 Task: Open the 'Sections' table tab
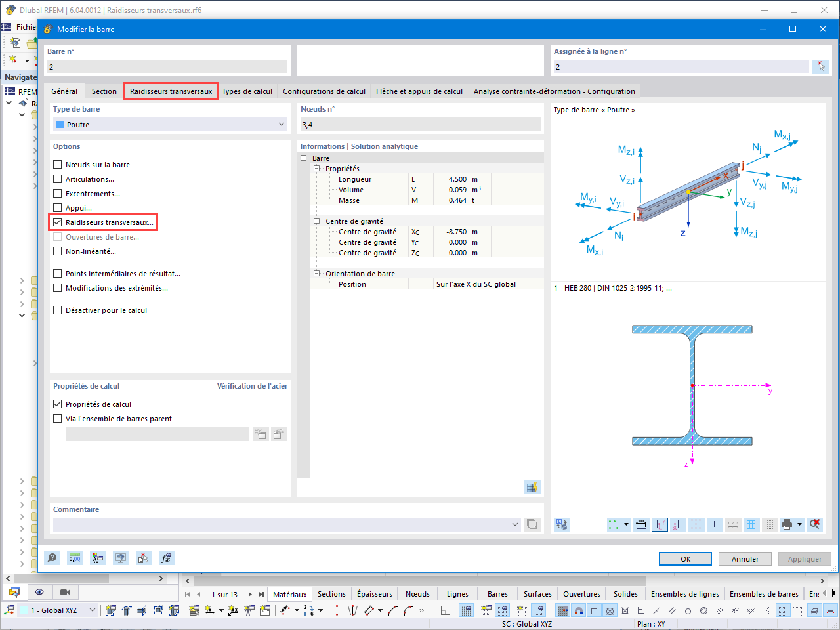pyautogui.click(x=331, y=594)
